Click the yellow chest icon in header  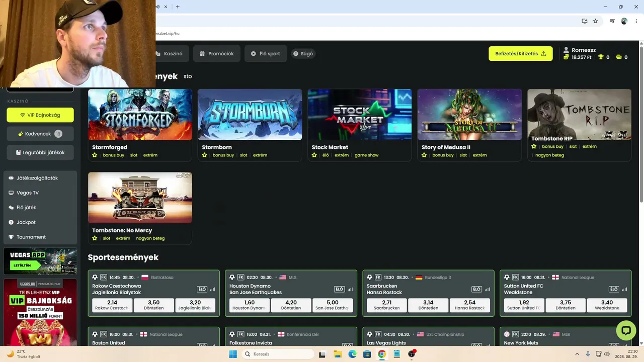(x=619, y=57)
